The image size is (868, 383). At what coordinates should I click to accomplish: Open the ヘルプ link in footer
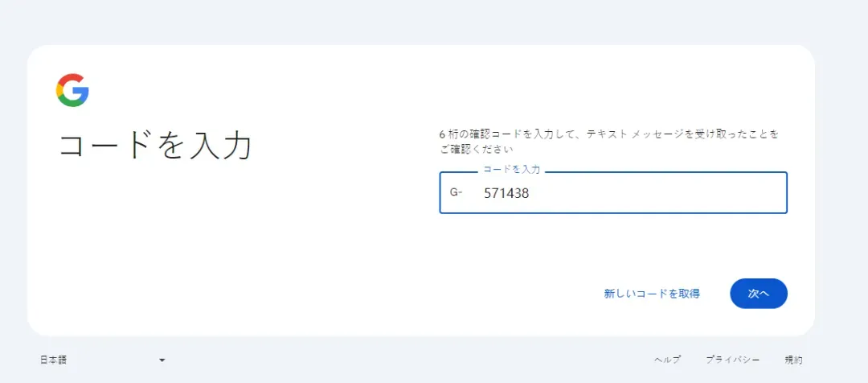(667, 360)
